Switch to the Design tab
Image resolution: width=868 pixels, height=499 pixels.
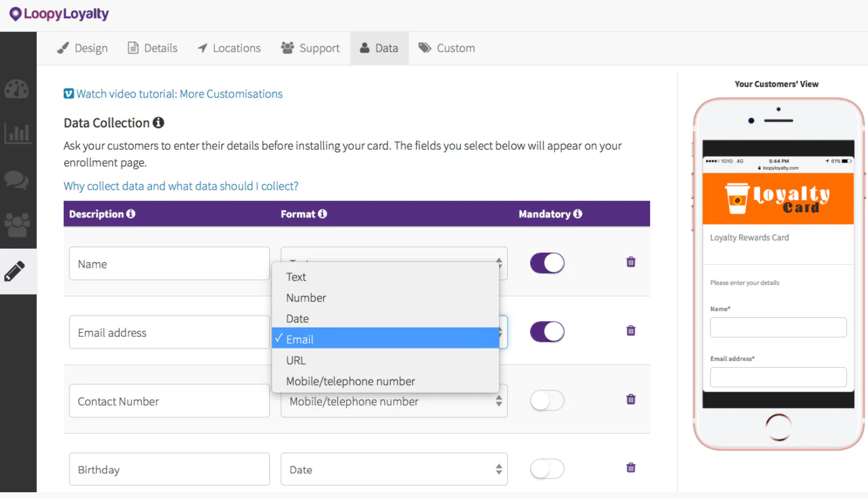point(82,48)
